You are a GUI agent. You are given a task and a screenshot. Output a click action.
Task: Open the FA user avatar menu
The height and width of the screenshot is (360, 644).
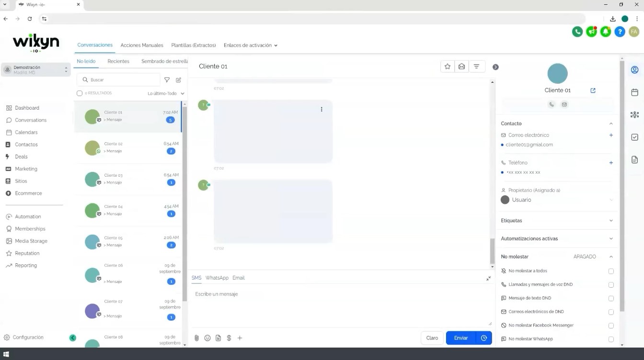634,32
